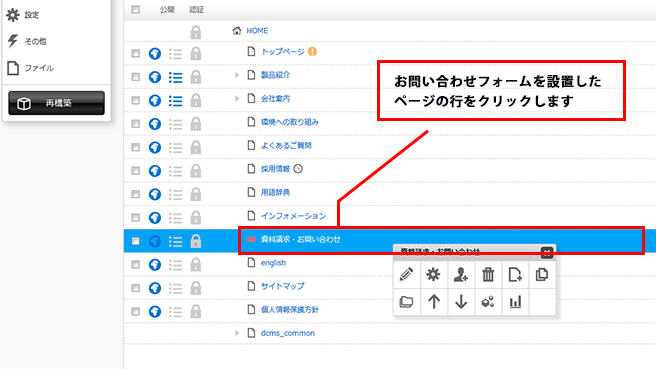The image size is (656, 369).
Task: Move the page down with the down arrow
Action: 461,302
